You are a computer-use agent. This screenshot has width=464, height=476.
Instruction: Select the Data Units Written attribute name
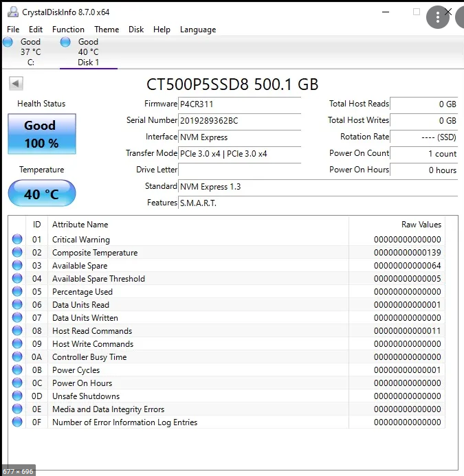click(x=85, y=318)
